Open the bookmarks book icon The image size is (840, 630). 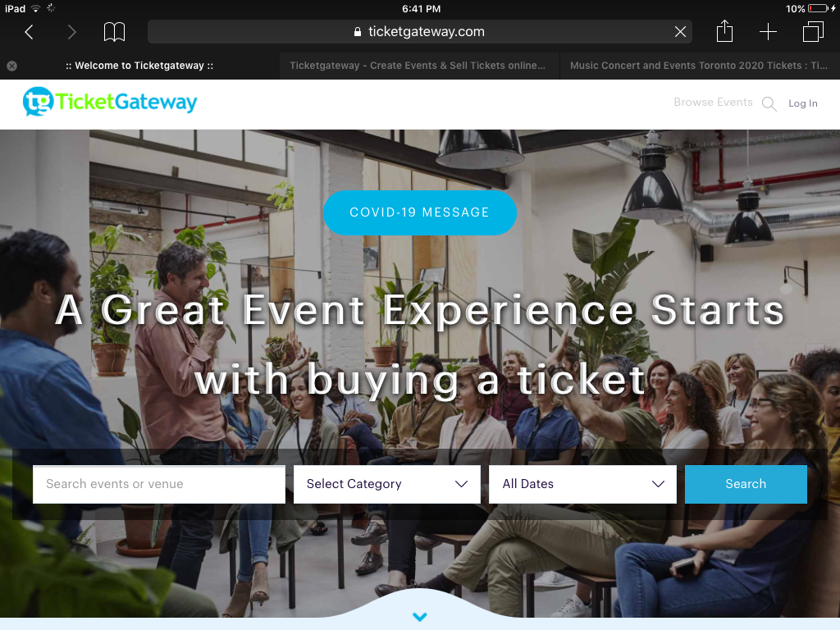tap(114, 32)
